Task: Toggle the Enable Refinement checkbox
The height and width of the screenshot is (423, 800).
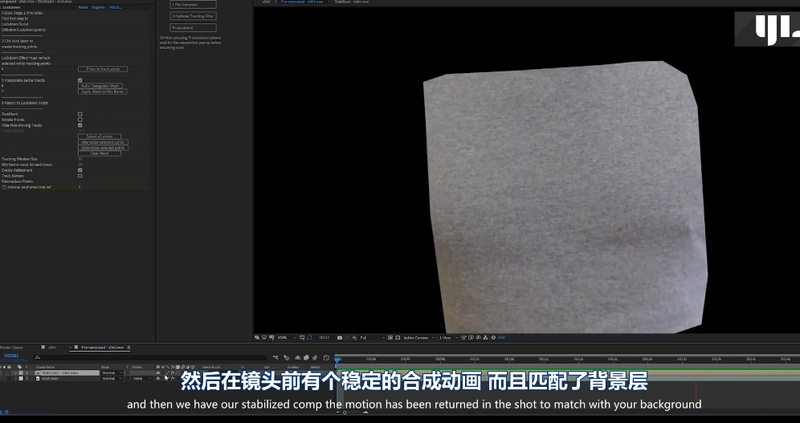Action: 80,170
